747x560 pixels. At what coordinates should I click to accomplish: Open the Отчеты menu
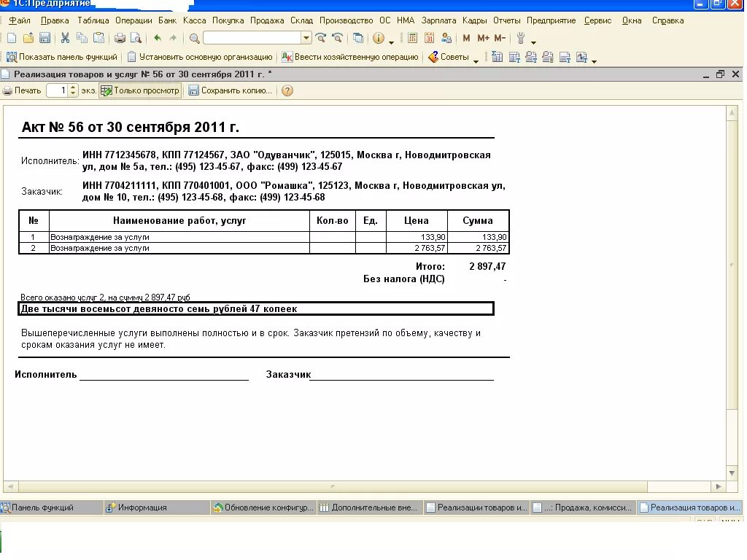(x=506, y=20)
